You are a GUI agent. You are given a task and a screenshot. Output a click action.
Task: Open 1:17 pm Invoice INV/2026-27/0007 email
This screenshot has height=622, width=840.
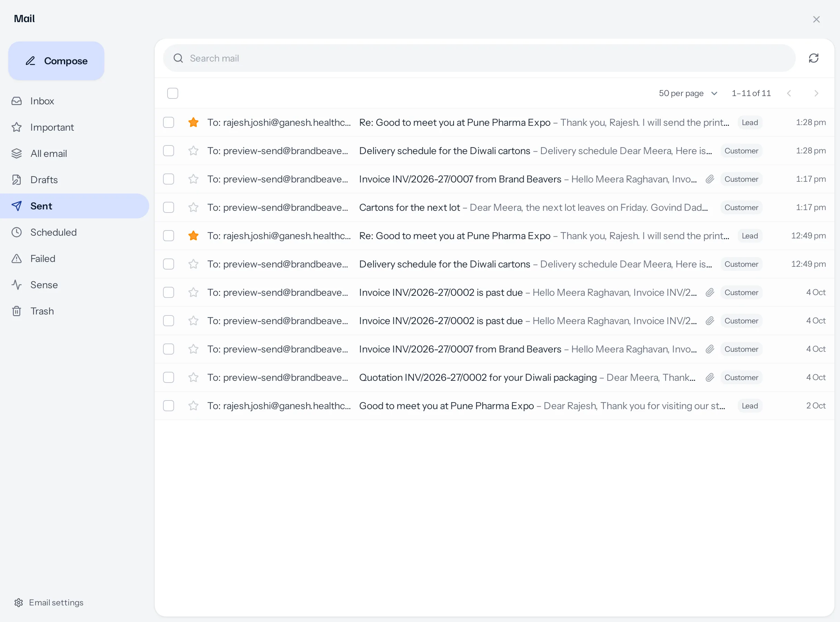495,179
